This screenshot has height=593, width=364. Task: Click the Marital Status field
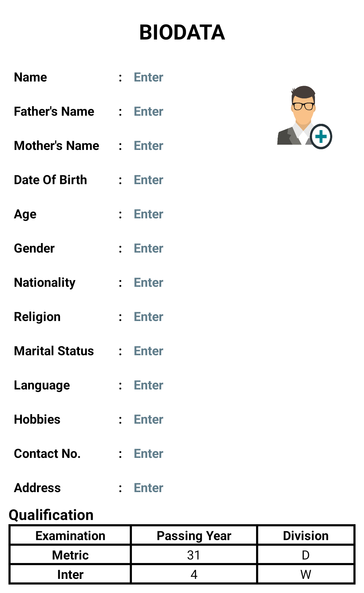148,351
